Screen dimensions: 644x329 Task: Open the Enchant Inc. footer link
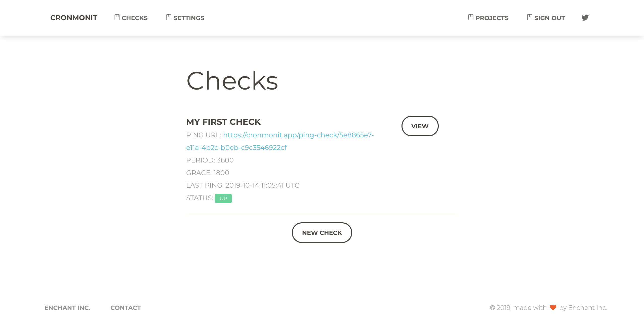pos(67,308)
